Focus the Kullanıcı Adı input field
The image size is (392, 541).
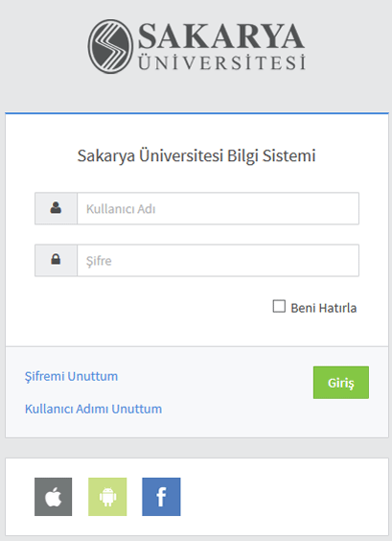[218, 208]
